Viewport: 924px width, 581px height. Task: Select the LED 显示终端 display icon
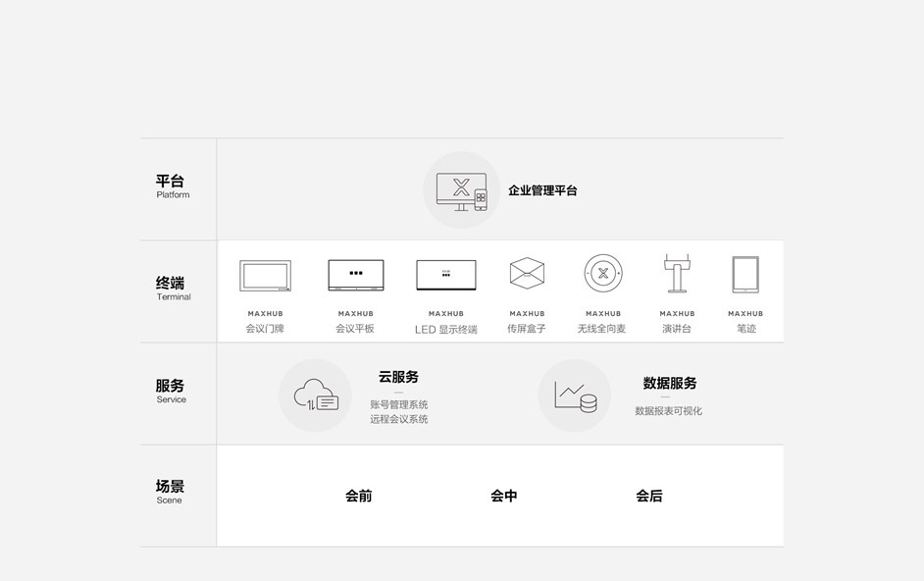pos(446,275)
